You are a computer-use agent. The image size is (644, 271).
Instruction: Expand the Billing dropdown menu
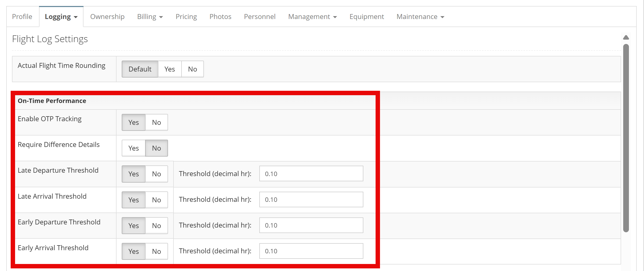150,17
